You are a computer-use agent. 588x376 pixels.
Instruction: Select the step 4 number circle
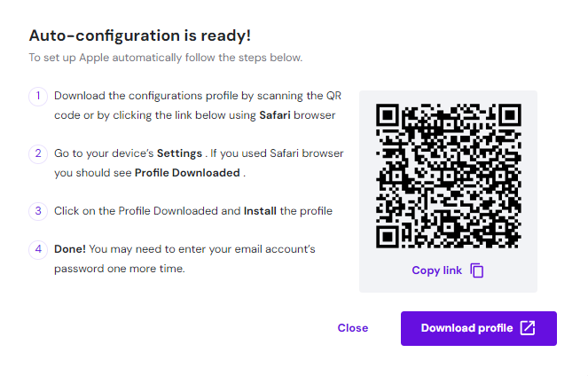38,249
